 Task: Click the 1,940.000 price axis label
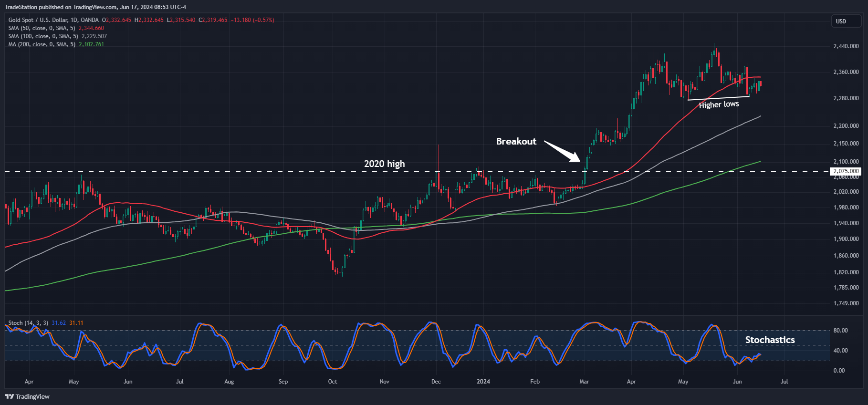coord(846,223)
